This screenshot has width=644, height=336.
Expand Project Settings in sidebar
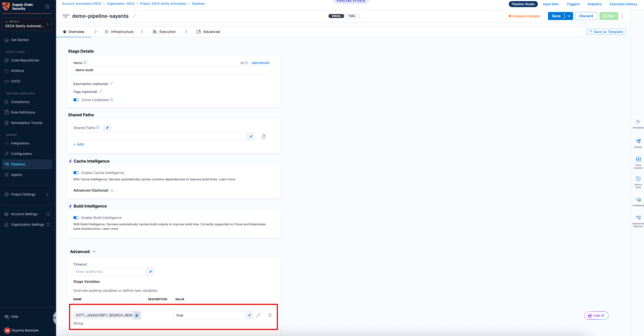point(27,194)
